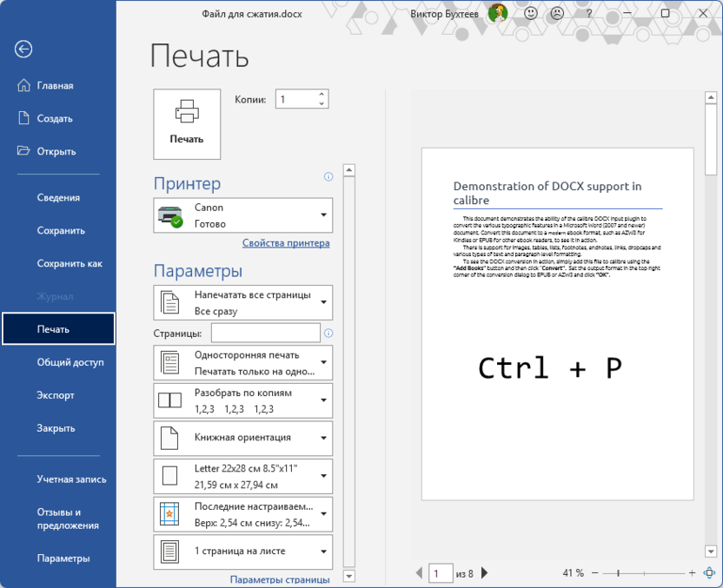Toggle 1 страница на листе layout option
The image size is (723, 588).
[243, 552]
